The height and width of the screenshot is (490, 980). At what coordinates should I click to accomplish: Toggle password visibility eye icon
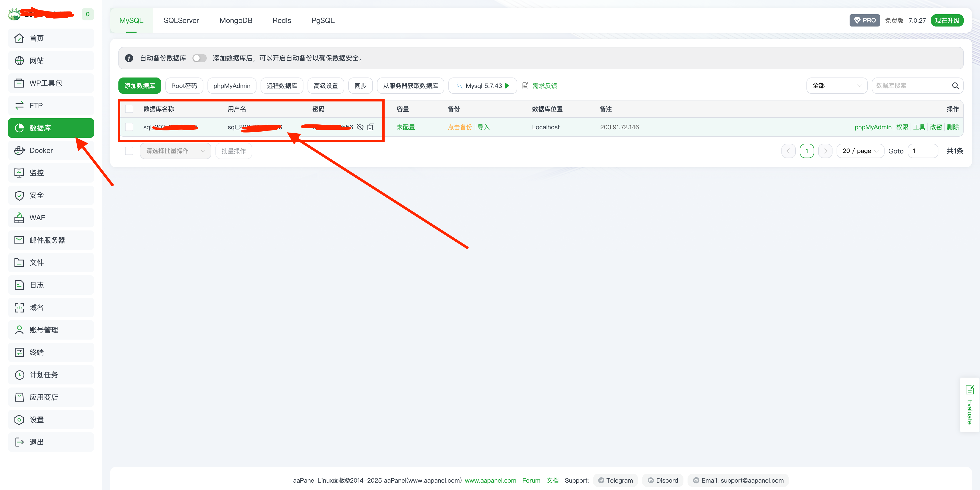(360, 127)
